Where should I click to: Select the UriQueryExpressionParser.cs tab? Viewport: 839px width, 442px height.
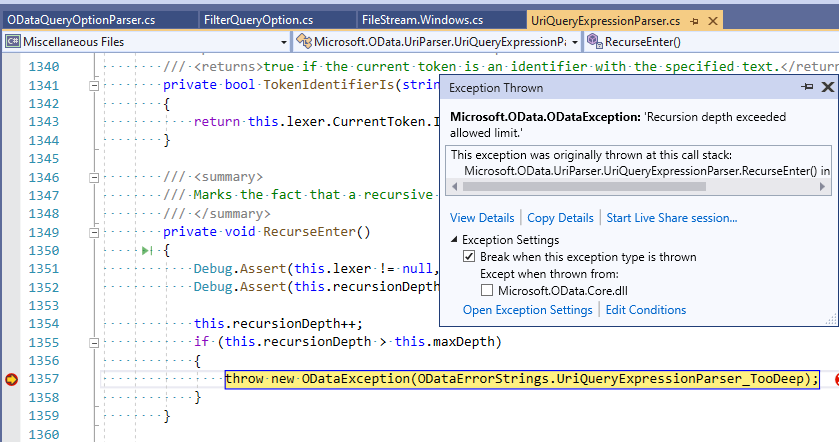[x=605, y=21]
